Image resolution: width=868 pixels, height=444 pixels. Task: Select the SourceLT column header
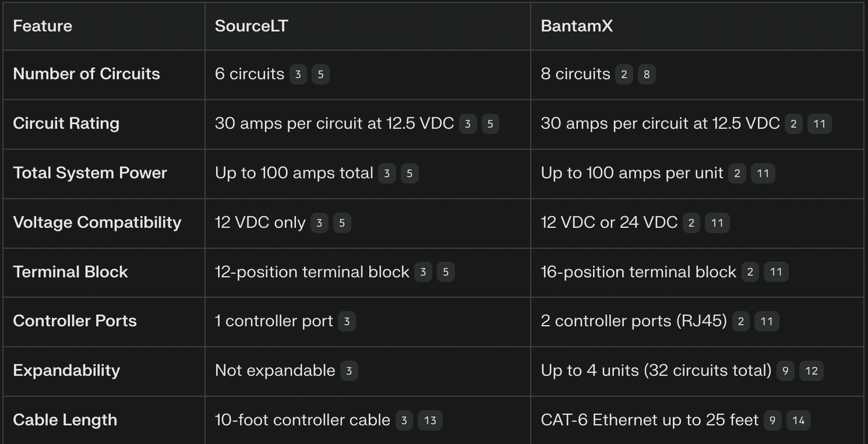click(252, 26)
